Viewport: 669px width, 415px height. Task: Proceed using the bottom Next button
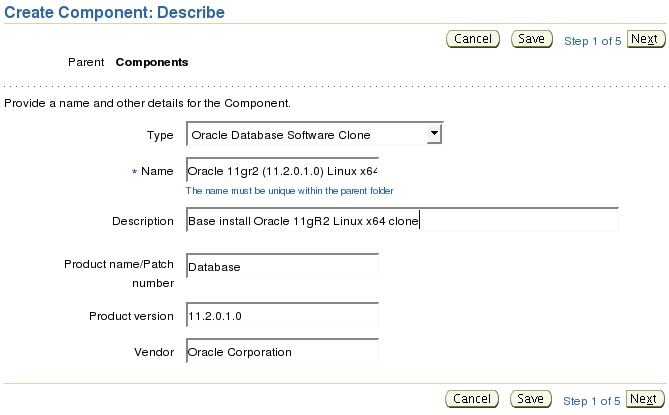click(645, 399)
